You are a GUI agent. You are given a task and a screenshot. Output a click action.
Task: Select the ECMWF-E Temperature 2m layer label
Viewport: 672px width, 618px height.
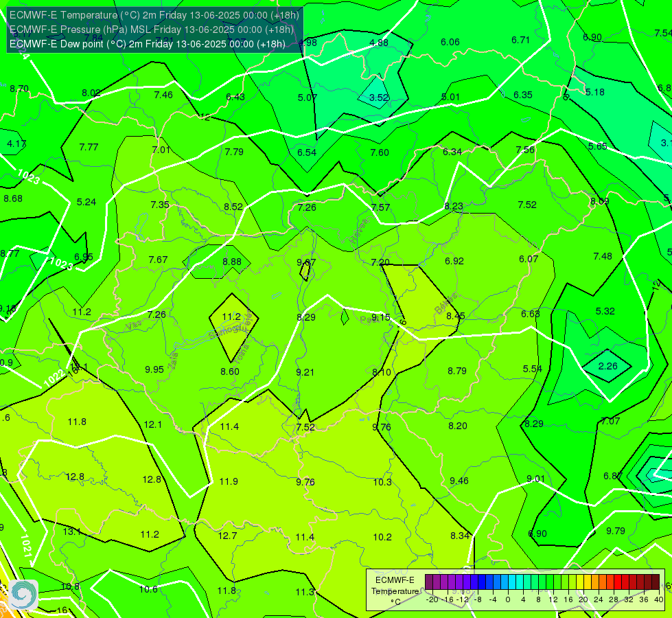[154, 15]
